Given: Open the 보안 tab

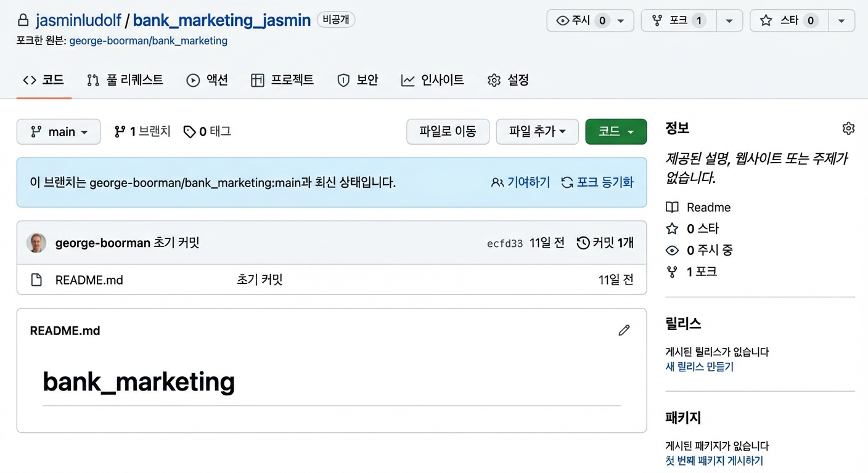Looking at the screenshot, I should pyautogui.click(x=358, y=80).
